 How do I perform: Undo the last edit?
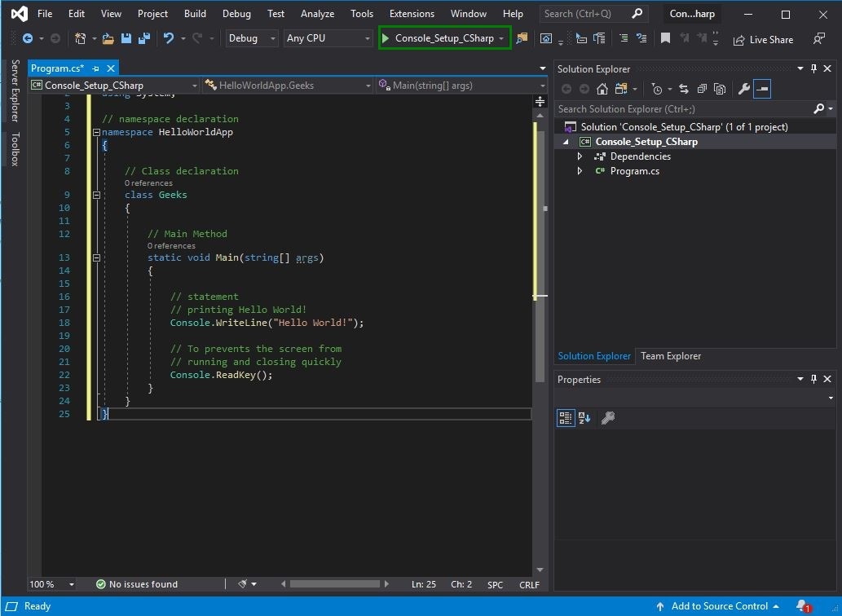tap(170, 38)
